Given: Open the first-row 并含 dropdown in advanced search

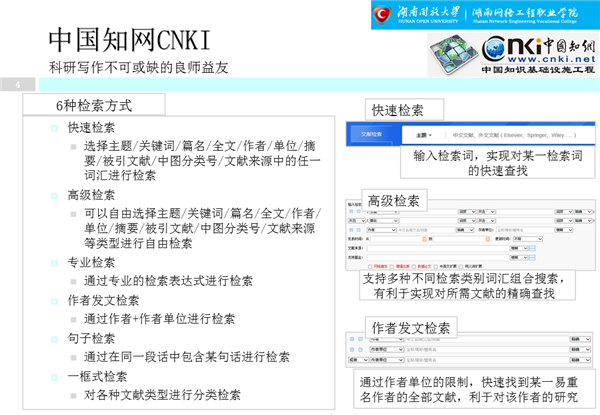Looking at the screenshot, I should tap(486, 212).
